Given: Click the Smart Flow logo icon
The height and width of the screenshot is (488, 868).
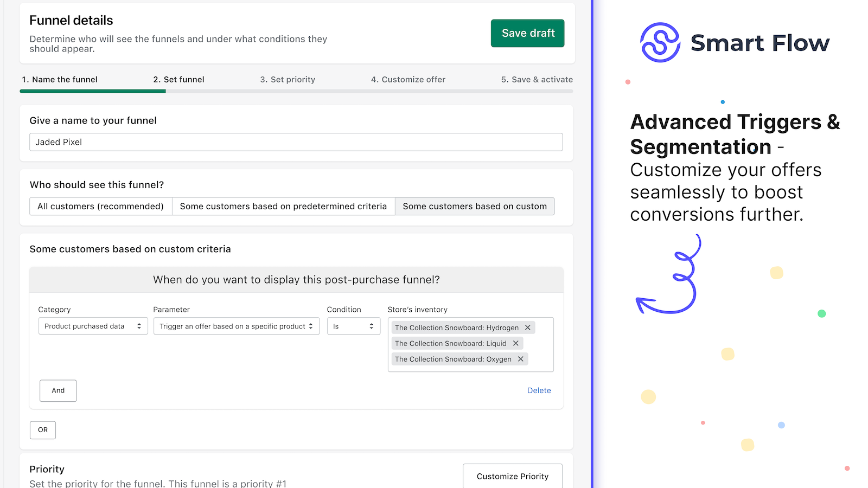Looking at the screenshot, I should (660, 43).
